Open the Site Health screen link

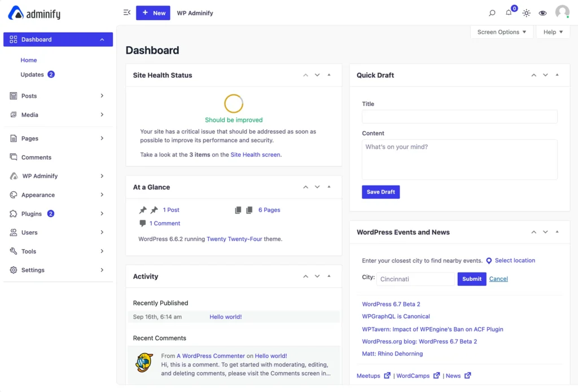(255, 155)
